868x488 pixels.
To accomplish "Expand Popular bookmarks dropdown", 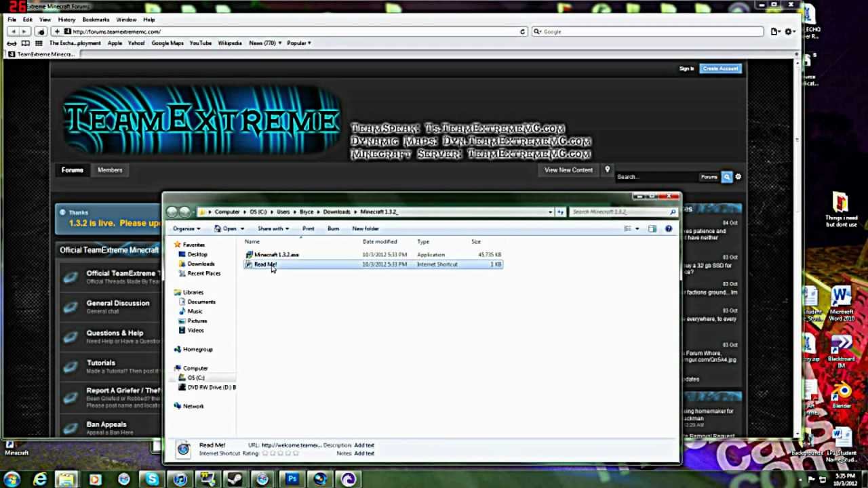I will click(299, 43).
